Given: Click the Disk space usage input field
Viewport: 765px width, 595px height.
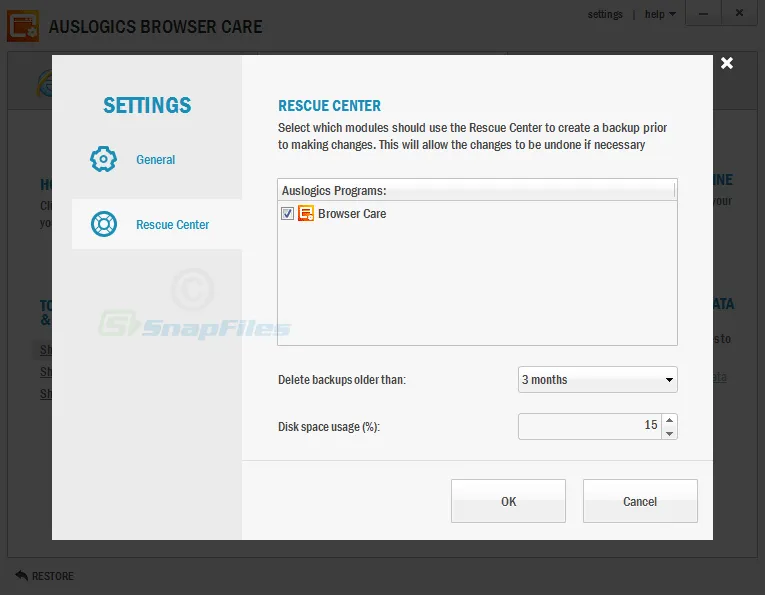Looking at the screenshot, I should (590, 426).
